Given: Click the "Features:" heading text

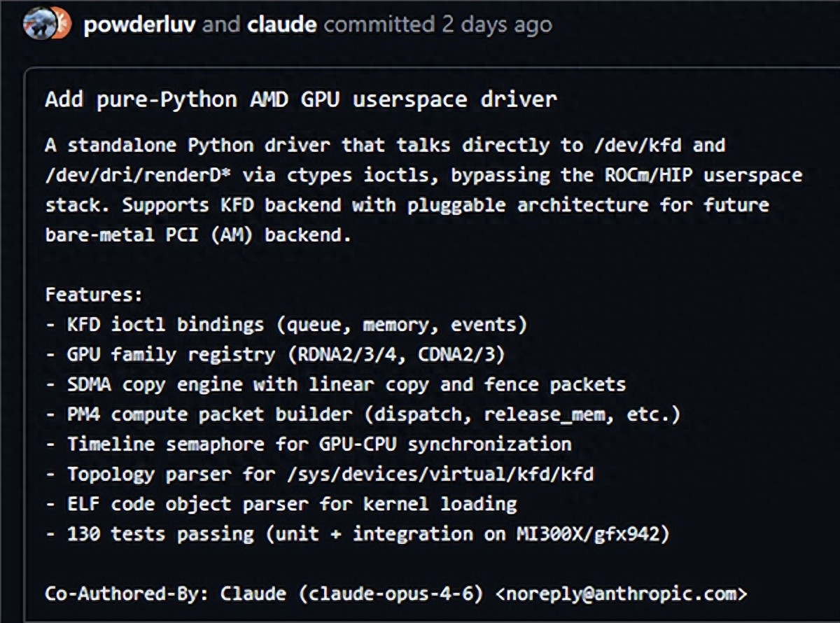Looking at the screenshot, I should click(x=94, y=295).
